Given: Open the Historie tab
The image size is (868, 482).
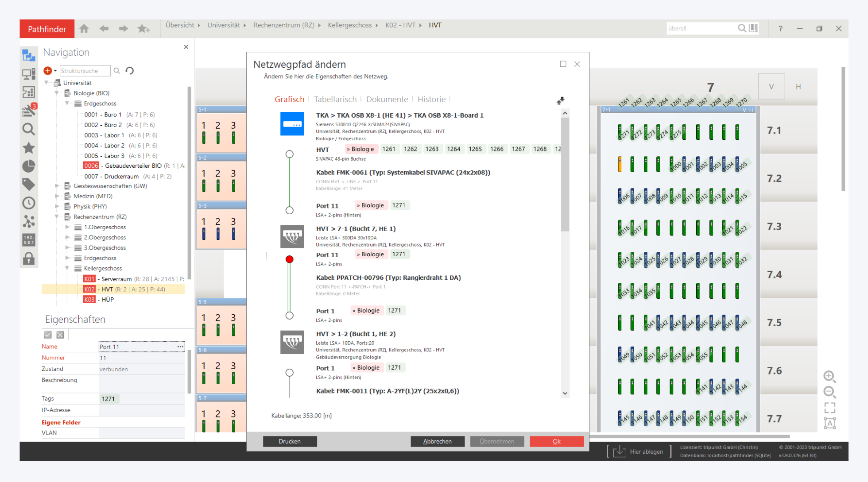Looking at the screenshot, I should [x=431, y=99].
